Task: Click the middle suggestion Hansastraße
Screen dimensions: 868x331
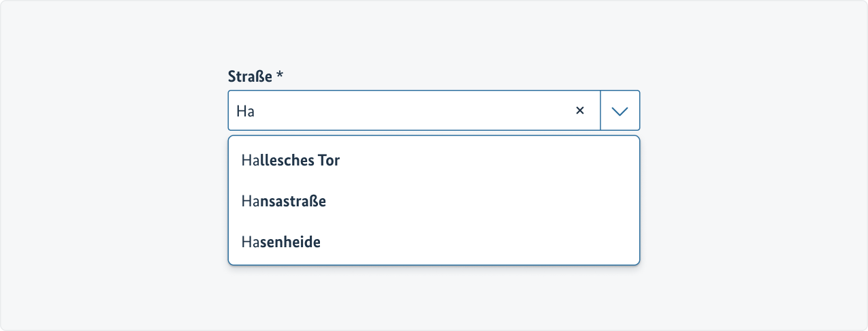Action: coord(284,201)
